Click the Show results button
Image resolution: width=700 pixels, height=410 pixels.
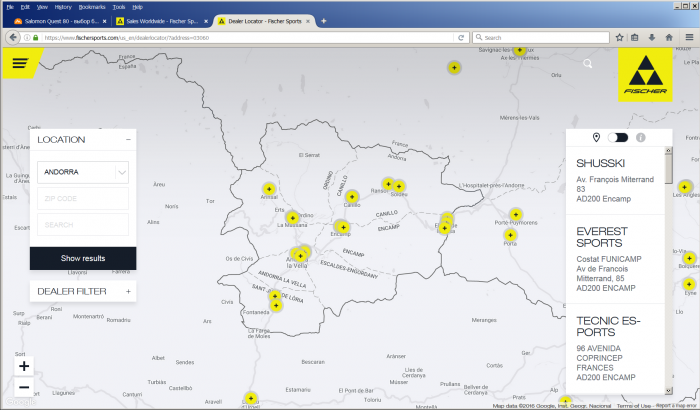[83, 259]
